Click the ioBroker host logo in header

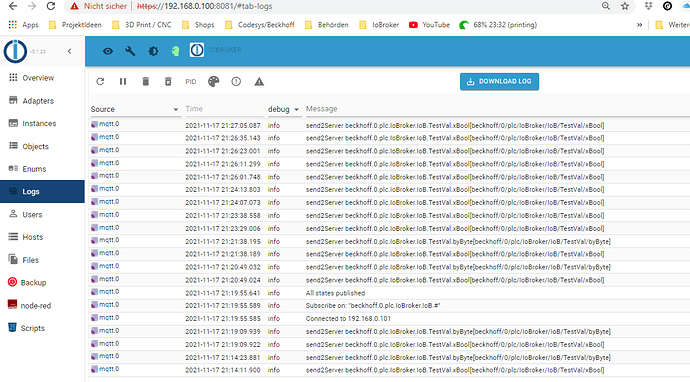coord(197,50)
